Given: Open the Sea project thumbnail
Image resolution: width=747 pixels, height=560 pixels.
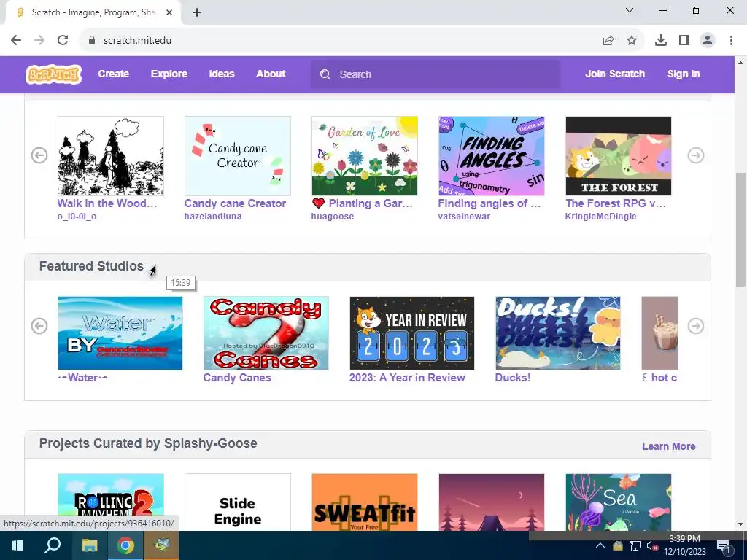Looking at the screenshot, I should tap(619, 502).
